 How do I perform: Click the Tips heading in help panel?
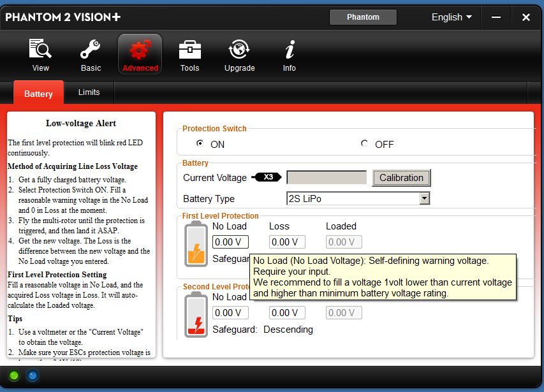[15, 319]
